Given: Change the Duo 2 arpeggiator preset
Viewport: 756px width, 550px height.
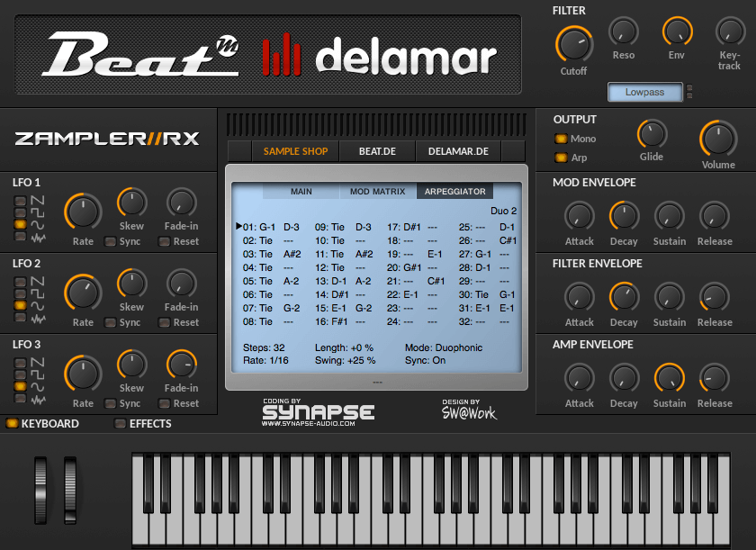Looking at the screenshot, I should (x=503, y=211).
